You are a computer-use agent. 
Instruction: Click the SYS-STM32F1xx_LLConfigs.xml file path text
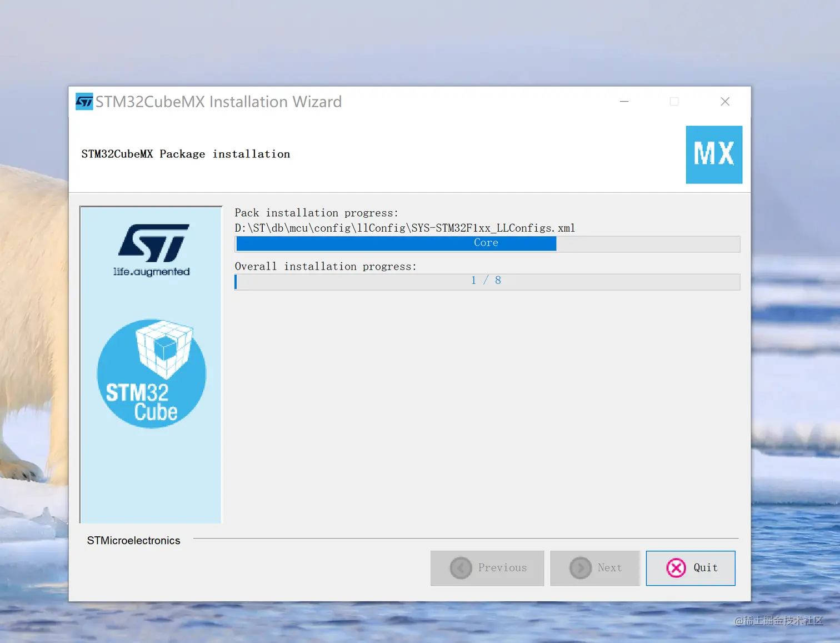pyautogui.click(x=404, y=228)
